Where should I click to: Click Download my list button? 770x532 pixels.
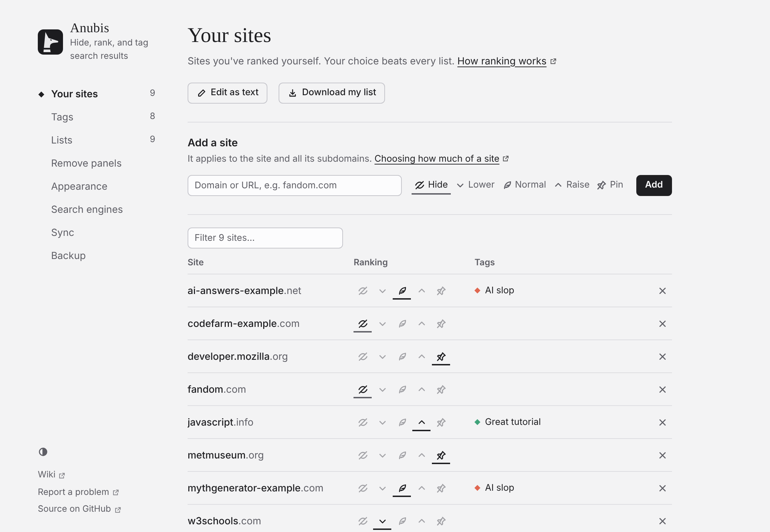pyautogui.click(x=332, y=93)
